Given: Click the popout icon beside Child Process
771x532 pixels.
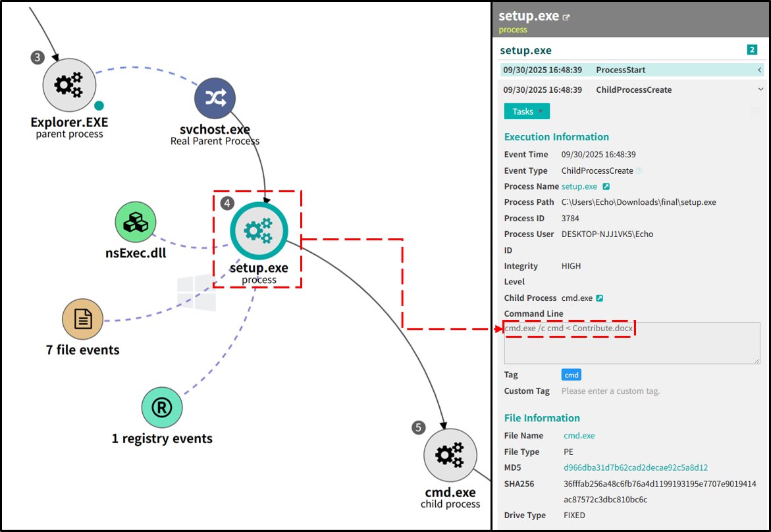Looking at the screenshot, I should 599,298.
